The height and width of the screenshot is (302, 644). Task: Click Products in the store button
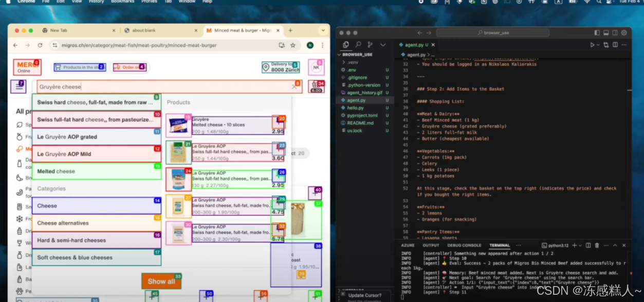pyautogui.click(x=79, y=67)
